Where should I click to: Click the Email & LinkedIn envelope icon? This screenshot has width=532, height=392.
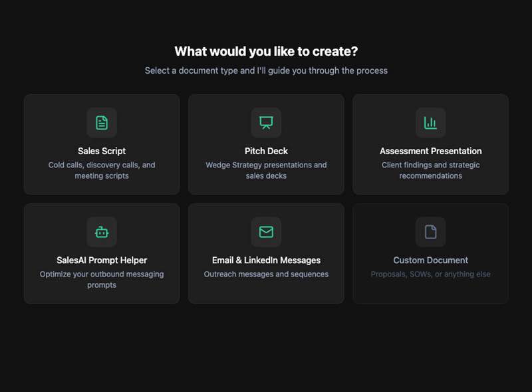(x=266, y=232)
